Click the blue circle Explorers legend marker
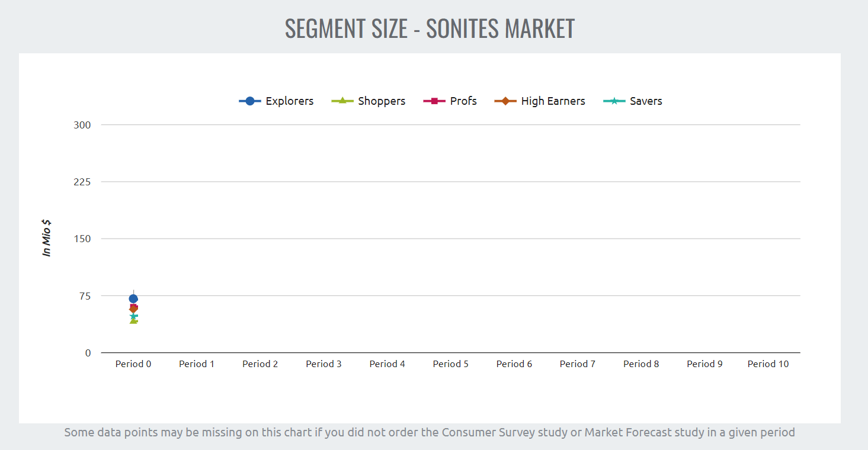 pos(250,101)
